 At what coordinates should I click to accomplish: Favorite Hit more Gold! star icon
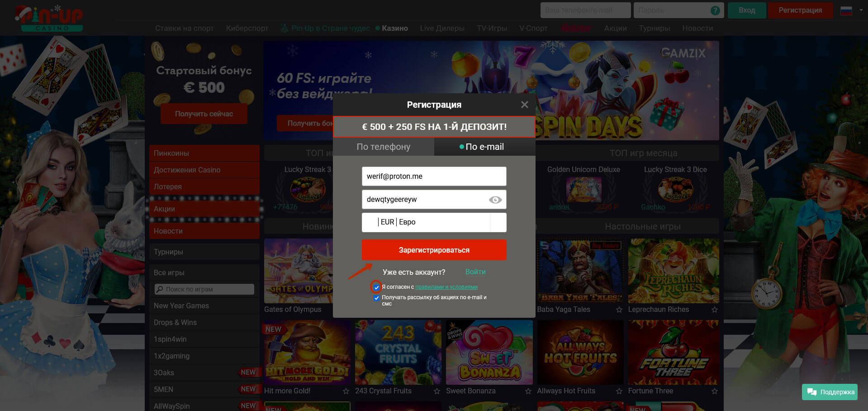click(346, 391)
